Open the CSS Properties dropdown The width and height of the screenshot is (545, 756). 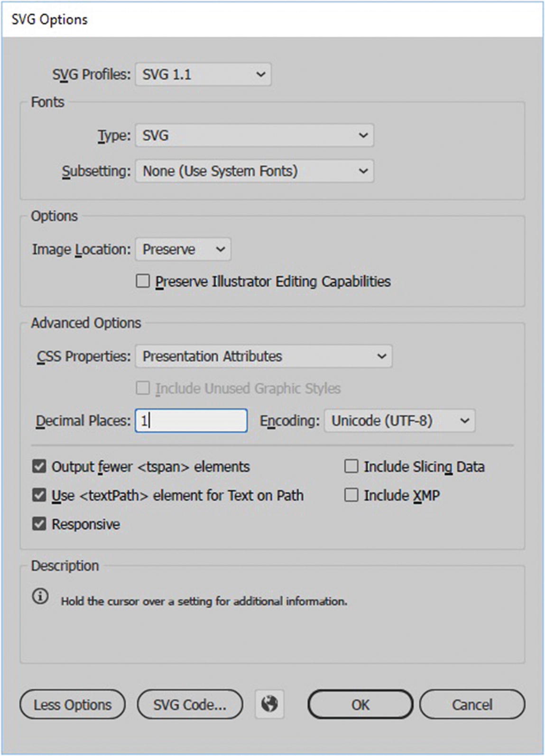[264, 356]
